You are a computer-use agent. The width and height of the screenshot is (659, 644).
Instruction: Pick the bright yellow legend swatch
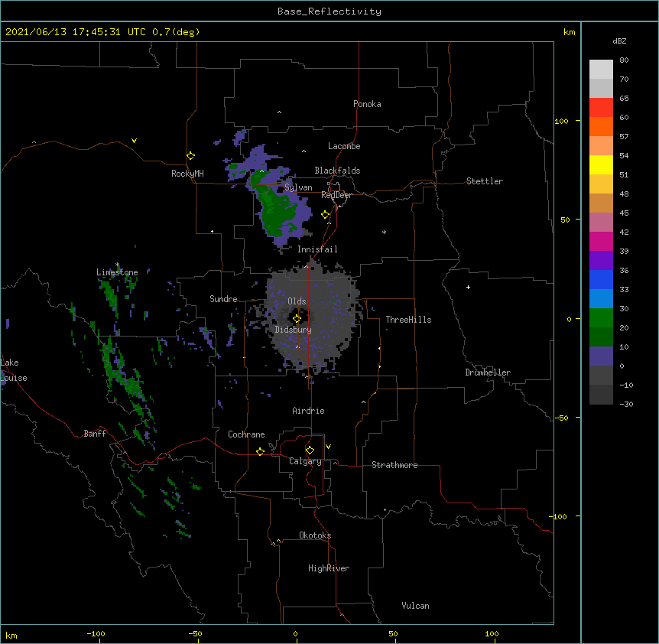click(x=601, y=164)
